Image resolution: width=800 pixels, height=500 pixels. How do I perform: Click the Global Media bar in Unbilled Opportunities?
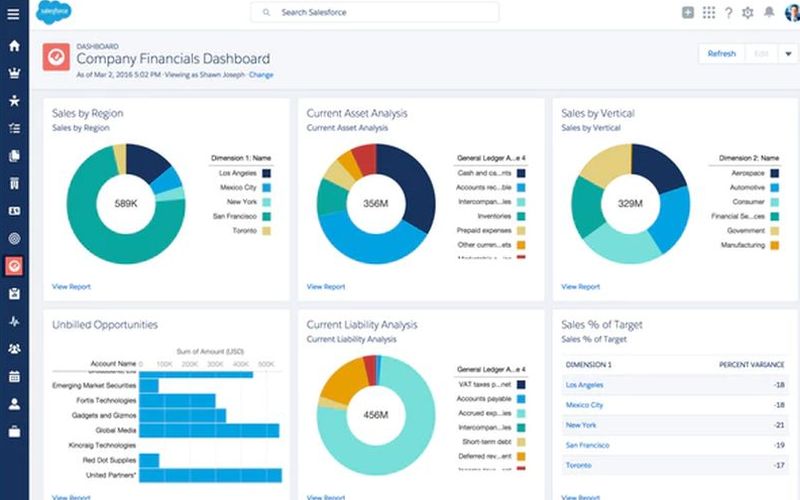pyautogui.click(x=209, y=431)
